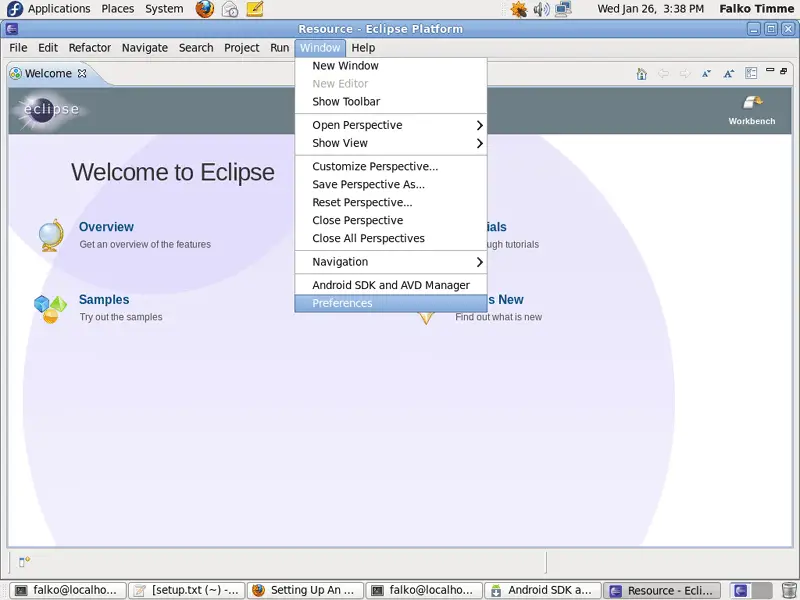The width and height of the screenshot is (800, 600).
Task: Open the trash icon in bottom panel
Action: (x=789, y=590)
